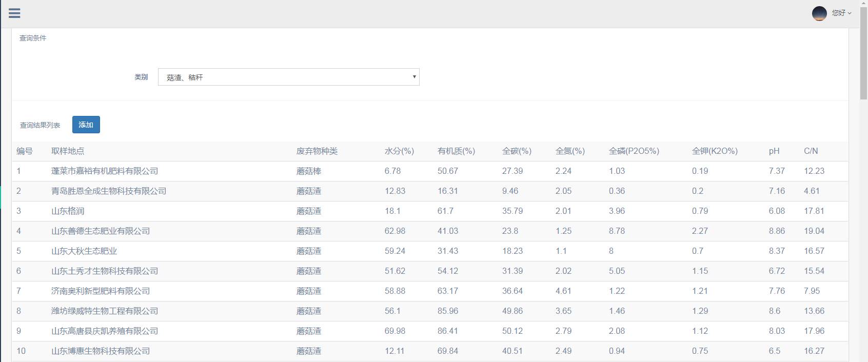Select row 青岛胜恩全成生物科技有限公司
Screen dimensions: 868x362
click(109, 191)
